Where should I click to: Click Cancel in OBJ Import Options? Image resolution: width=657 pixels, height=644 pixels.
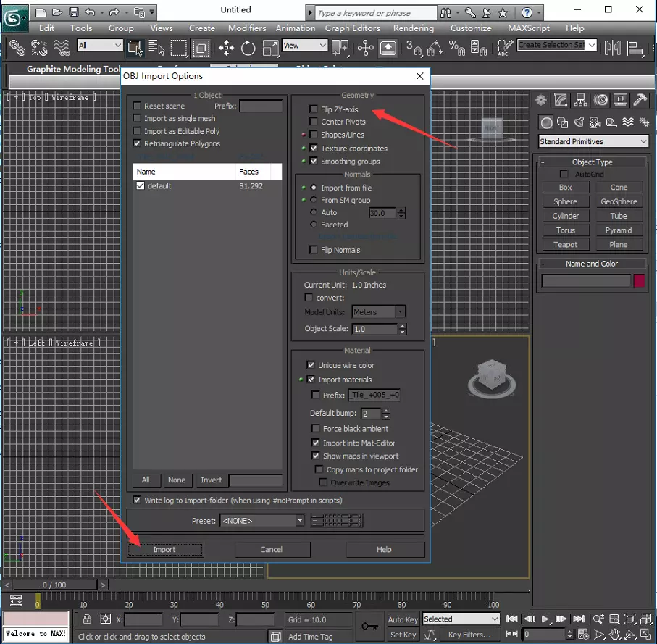[x=272, y=549]
